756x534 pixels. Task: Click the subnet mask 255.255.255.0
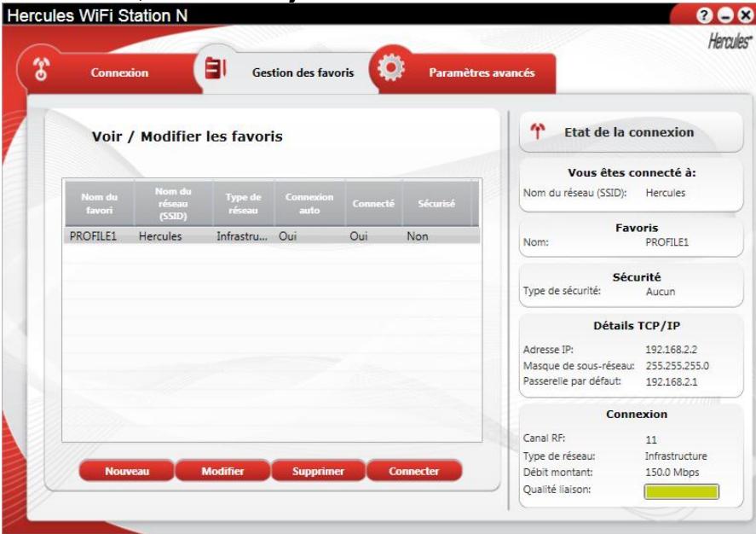pos(678,366)
